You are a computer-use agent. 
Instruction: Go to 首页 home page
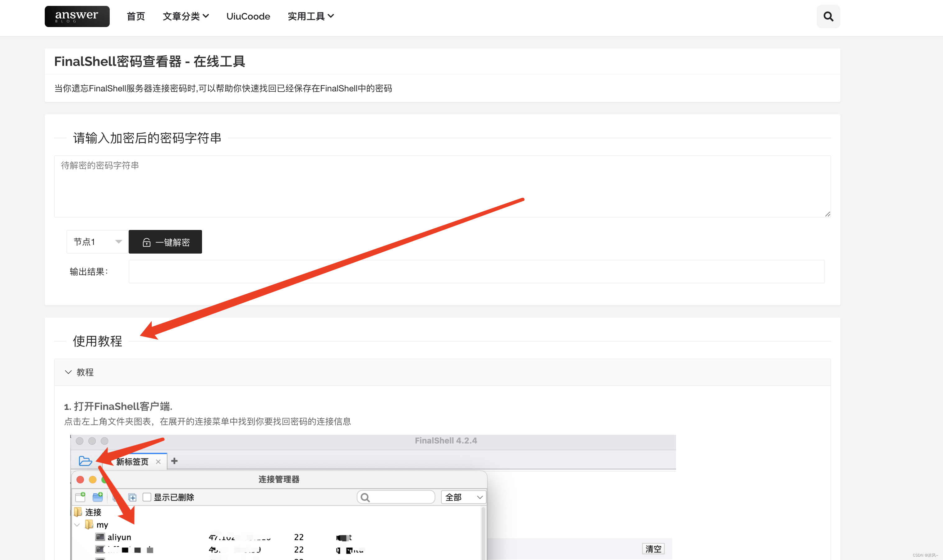(x=136, y=16)
